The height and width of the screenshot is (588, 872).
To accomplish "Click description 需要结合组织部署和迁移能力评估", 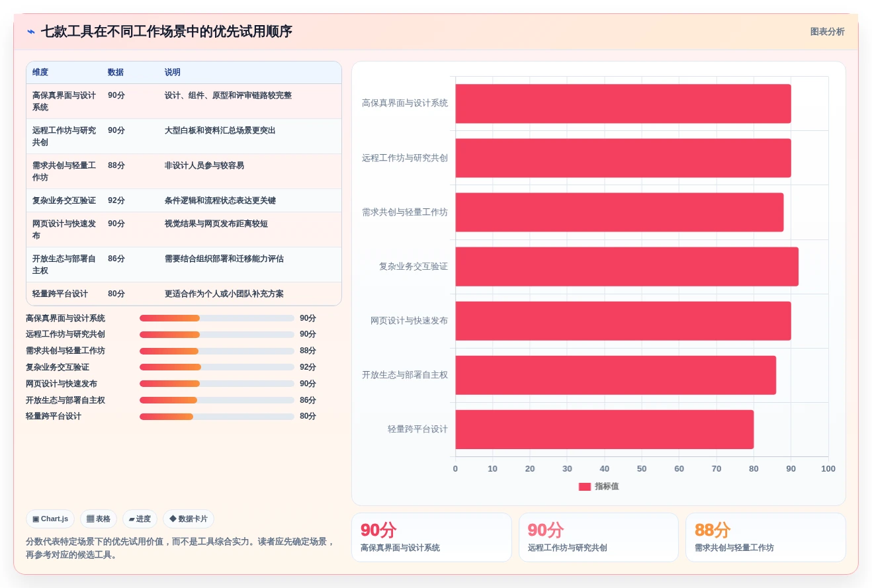I will pyautogui.click(x=224, y=259).
